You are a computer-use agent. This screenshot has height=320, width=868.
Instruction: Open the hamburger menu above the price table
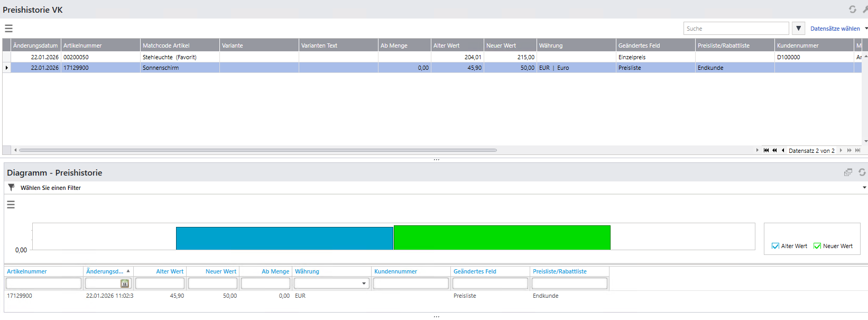click(8, 29)
